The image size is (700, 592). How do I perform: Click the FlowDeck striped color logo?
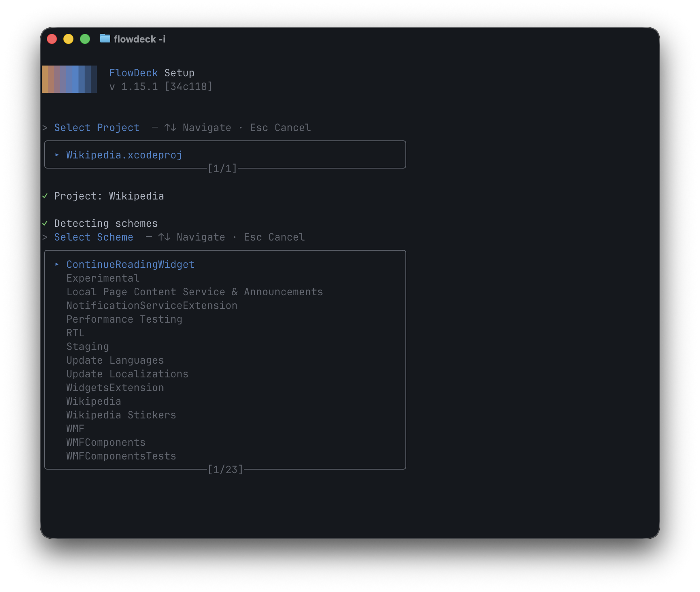tap(69, 79)
